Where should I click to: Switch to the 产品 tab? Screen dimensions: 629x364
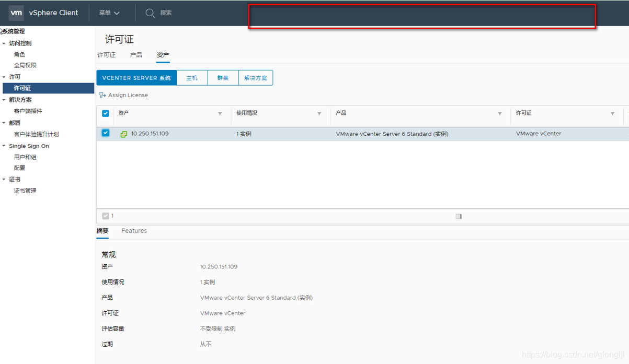[x=136, y=55]
